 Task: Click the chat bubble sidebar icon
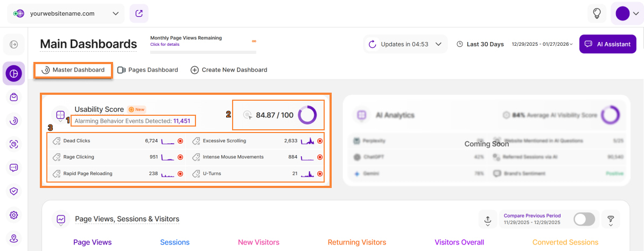14,168
